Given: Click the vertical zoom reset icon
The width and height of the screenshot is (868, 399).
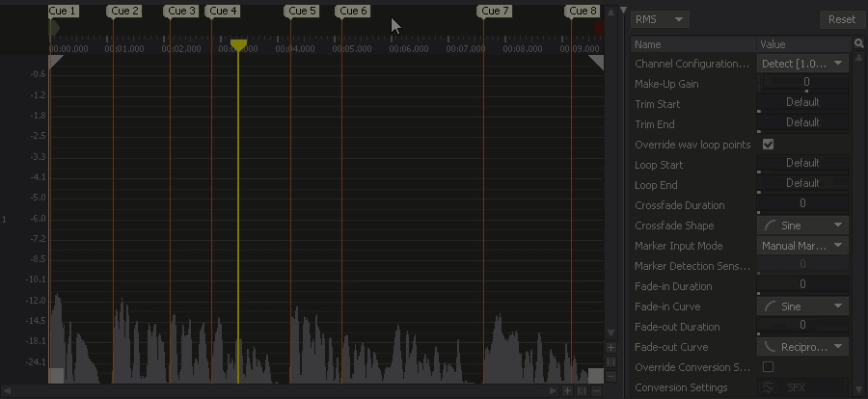Looking at the screenshot, I should coord(610,361).
